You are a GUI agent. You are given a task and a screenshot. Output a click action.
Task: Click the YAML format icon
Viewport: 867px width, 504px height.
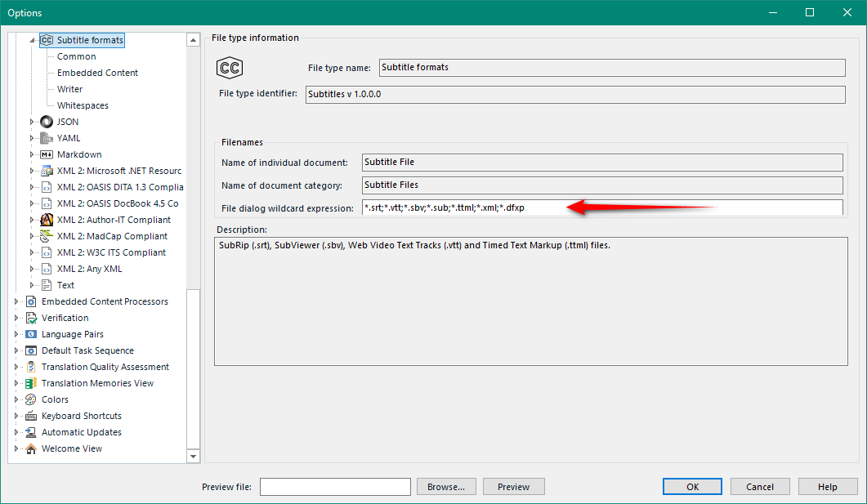tap(47, 137)
